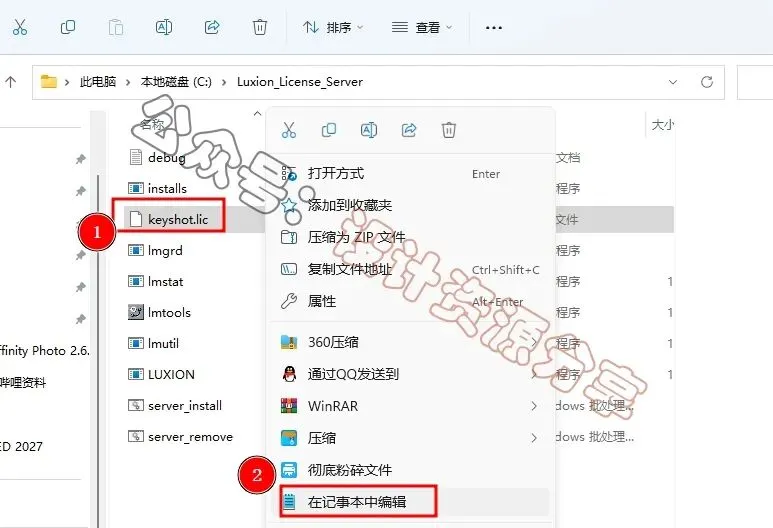Click the Copy icon in the context menu
This screenshot has width=773, height=528.
coord(329,130)
